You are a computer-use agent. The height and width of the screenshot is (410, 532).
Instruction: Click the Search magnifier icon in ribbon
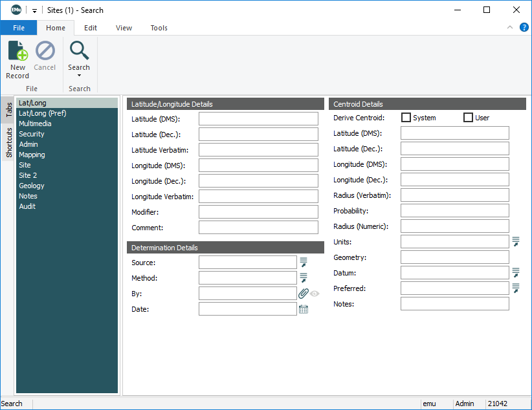point(79,50)
